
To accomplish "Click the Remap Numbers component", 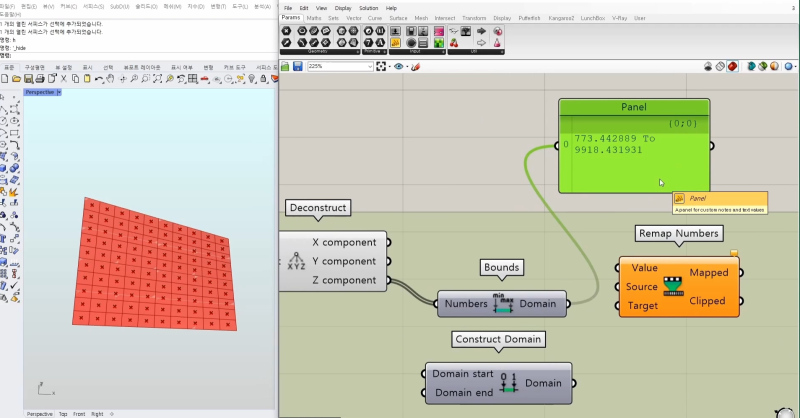I will coord(679,287).
